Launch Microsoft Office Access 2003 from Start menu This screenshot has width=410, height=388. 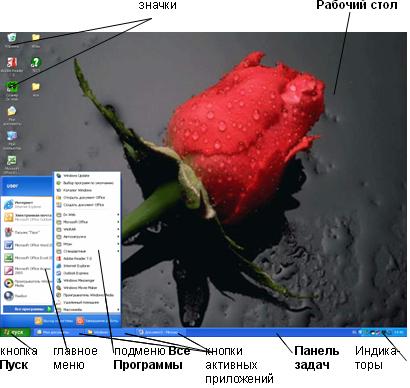(x=28, y=270)
